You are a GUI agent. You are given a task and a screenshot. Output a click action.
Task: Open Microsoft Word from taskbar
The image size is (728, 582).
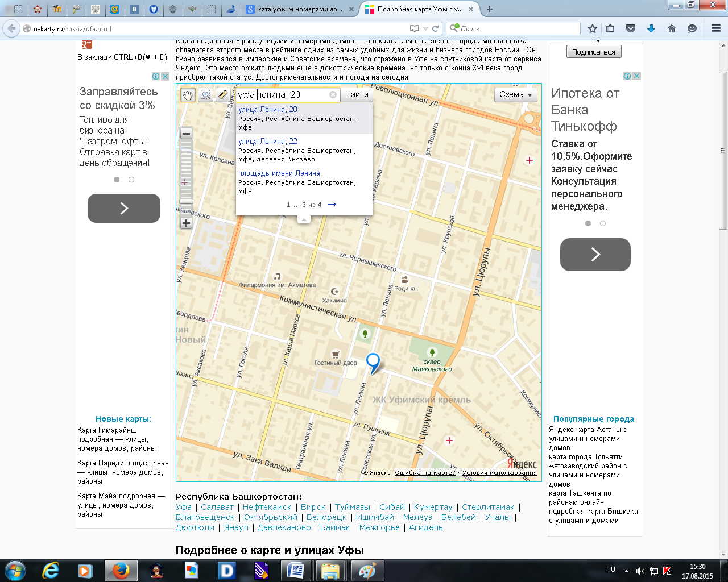click(x=296, y=571)
